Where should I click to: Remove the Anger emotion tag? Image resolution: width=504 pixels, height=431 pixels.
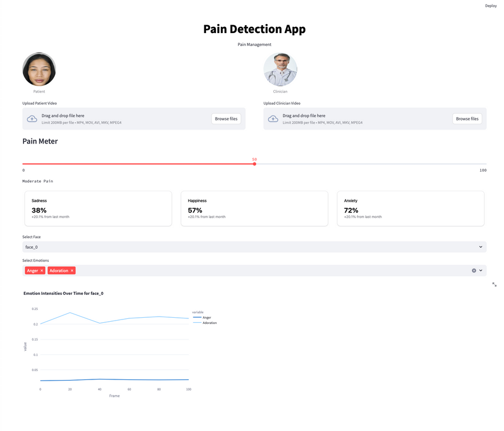pyautogui.click(x=41, y=271)
